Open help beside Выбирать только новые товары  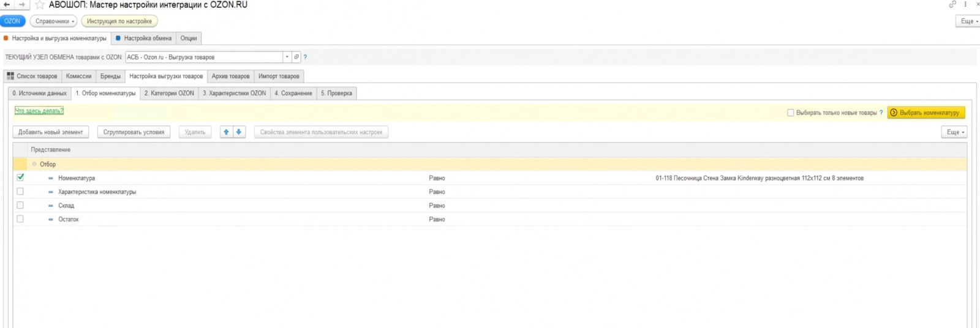881,113
